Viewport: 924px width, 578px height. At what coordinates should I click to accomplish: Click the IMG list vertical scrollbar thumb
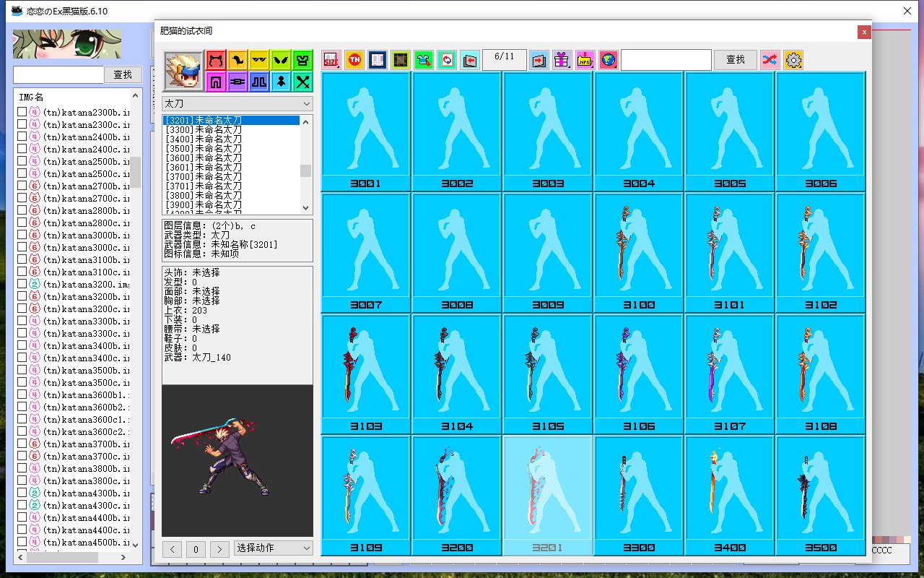coord(135,172)
